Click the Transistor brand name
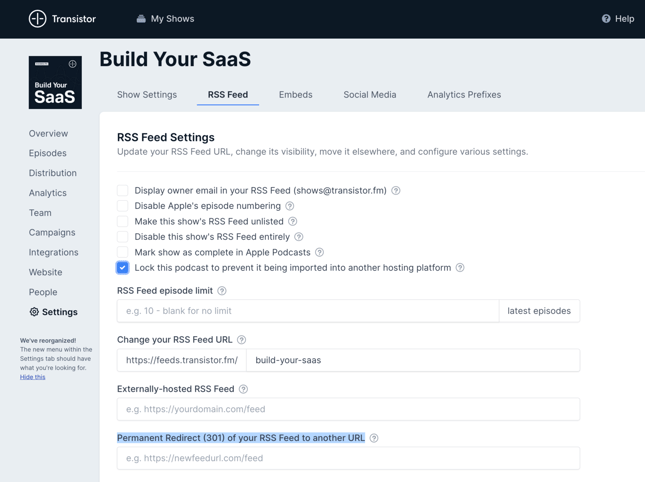Image resolution: width=645 pixels, height=482 pixels. [x=74, y=19]
